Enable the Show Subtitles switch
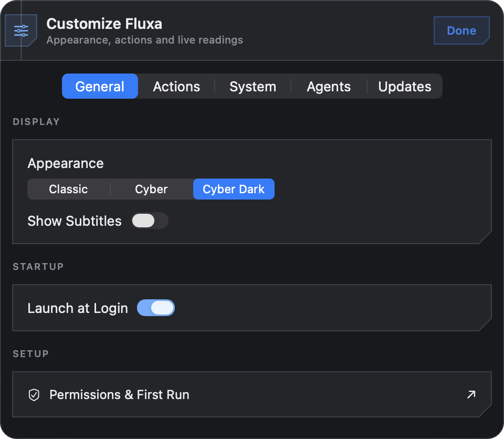504x439 pixels. [x=150, y=221]
